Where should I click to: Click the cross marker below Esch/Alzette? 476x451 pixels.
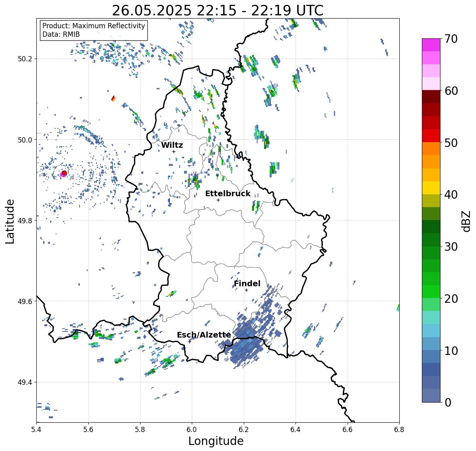190,342
